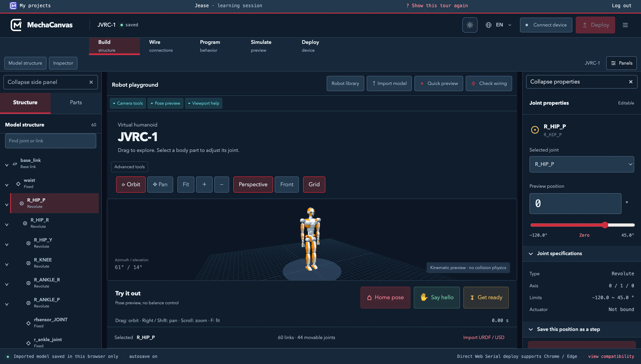This screenshot has width=641, height=364.
Task: Zoom in with the plus button
Action: click(x=204, y=185)
